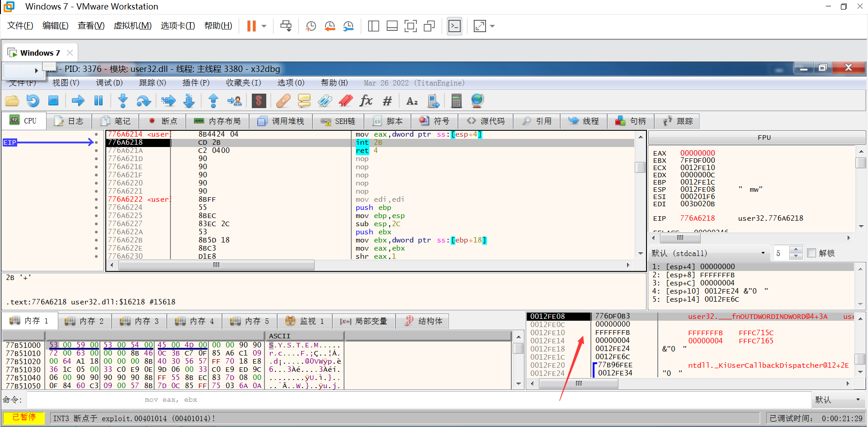Click the command input field
Screen dimensions: 868x427
tap(419, 400)
